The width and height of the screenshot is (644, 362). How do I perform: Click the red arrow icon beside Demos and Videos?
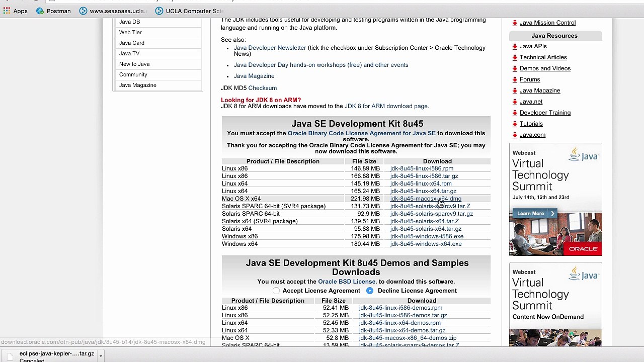tap(515, 69)
